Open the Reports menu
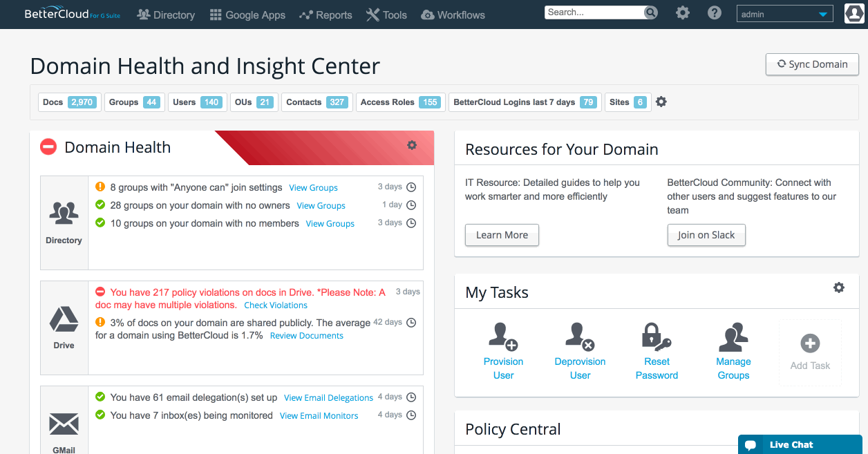Image resolution: width=868 pixels, height=454 pixels. (325, 15)
